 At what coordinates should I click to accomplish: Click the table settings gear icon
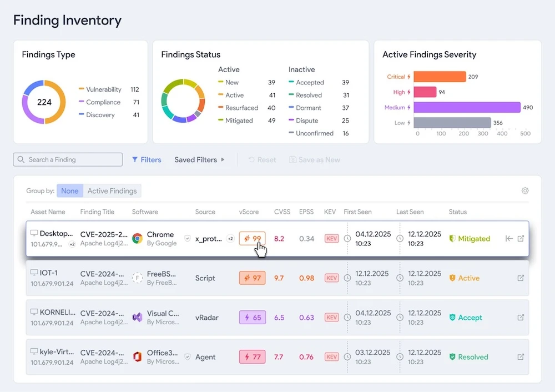pyautogui.click(x=525, y=191)
